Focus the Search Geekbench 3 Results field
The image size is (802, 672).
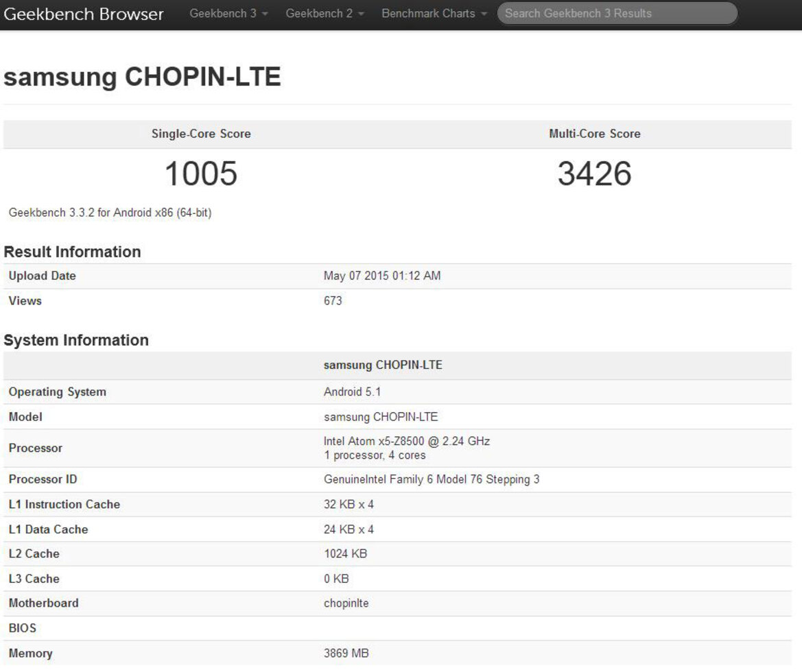(x=617, y=13)
